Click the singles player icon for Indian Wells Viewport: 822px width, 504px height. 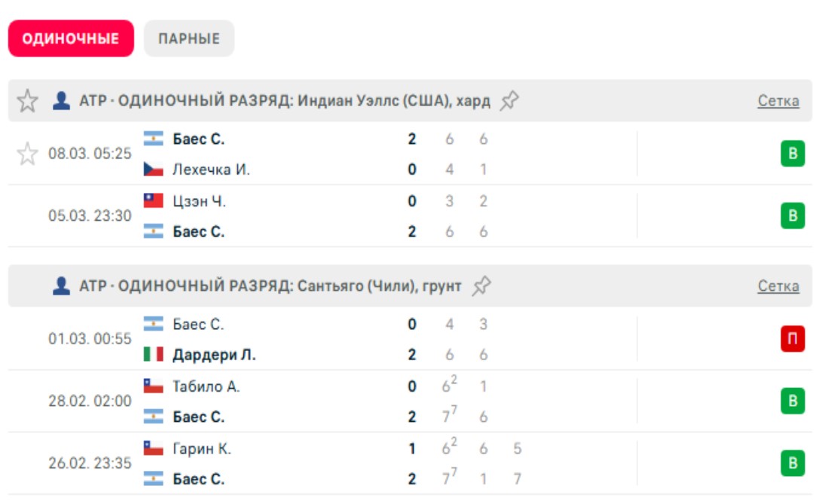point(61,101)
